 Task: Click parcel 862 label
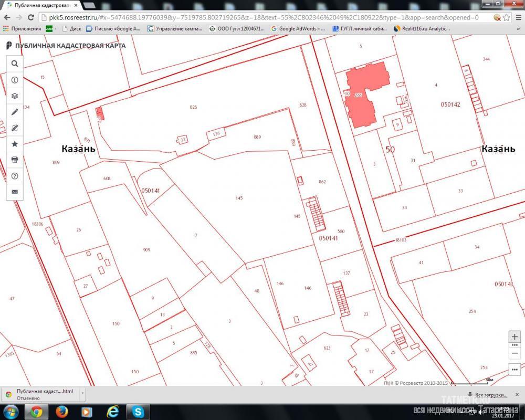pos(322,182)
